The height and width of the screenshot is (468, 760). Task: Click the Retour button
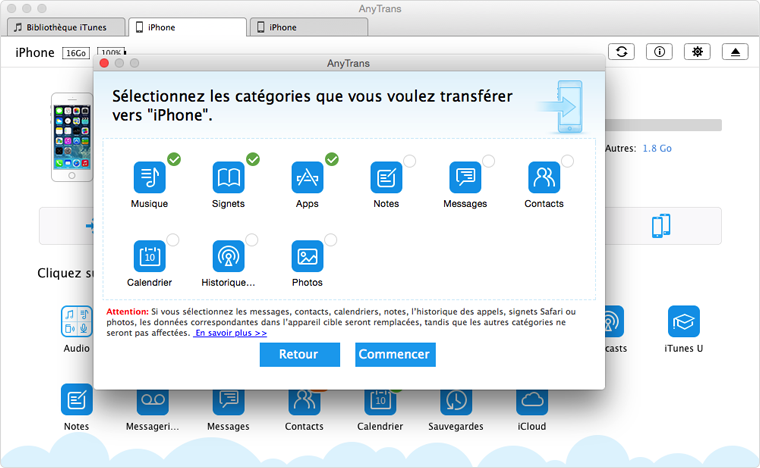tap(300, 355)
